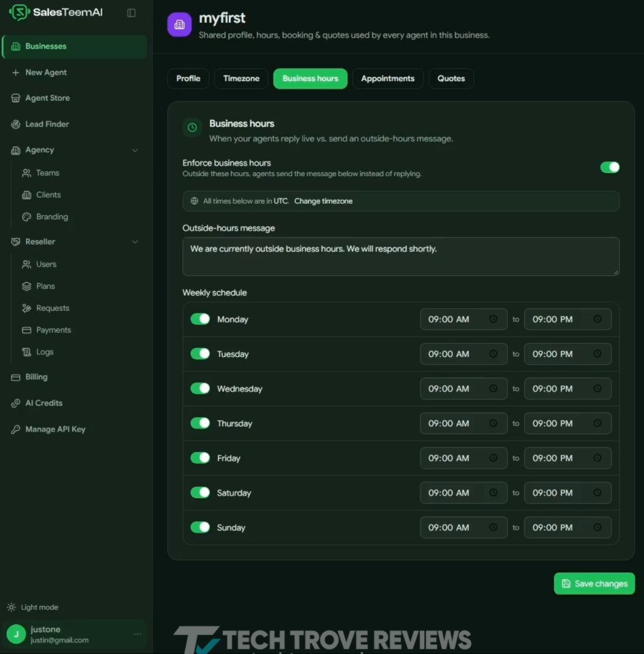Switch to the Profile tab

(188, 79)
